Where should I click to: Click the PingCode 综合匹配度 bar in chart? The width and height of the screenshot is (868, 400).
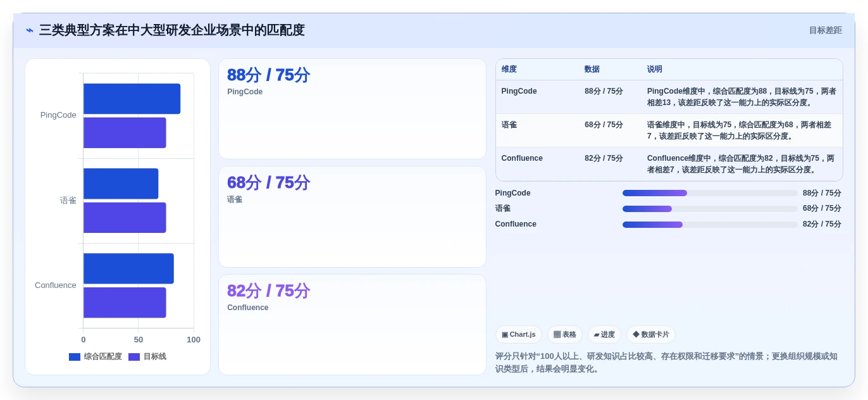point(132,99)
